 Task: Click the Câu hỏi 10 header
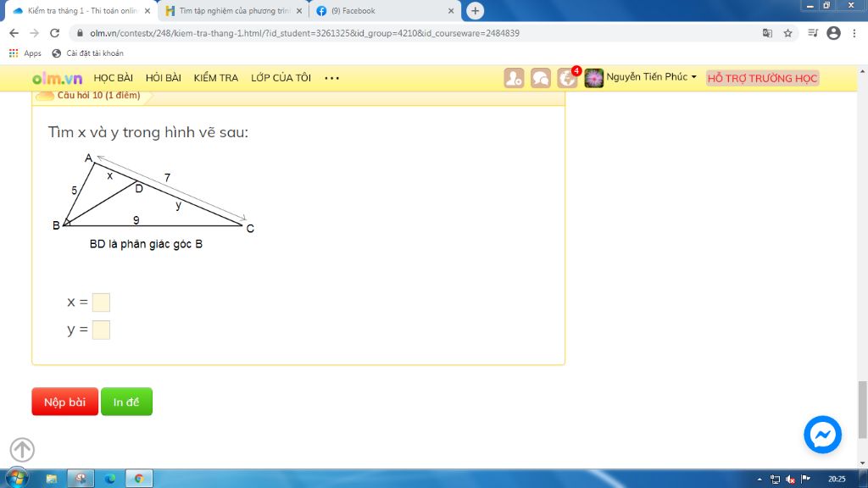click(x=98, y=95)
